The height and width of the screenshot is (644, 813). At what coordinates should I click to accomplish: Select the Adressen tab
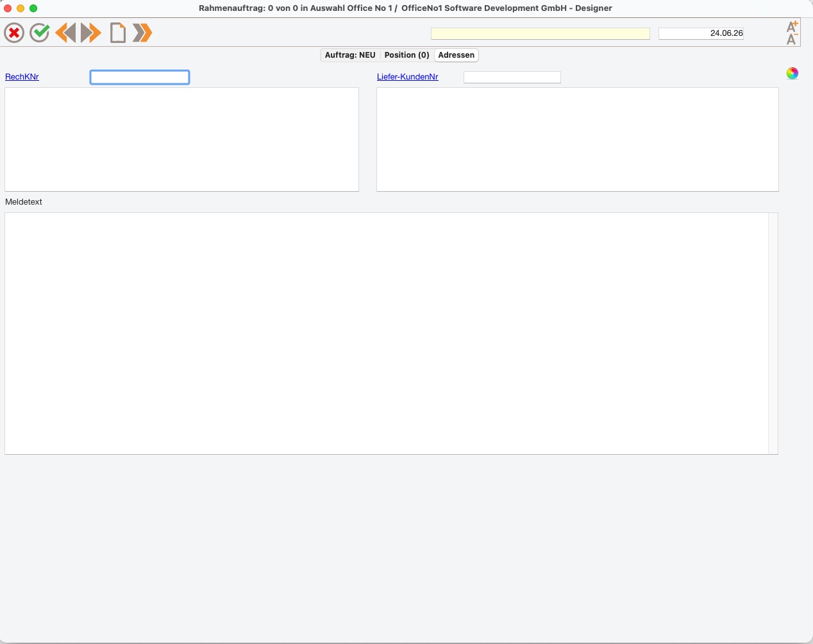point(457,55)
